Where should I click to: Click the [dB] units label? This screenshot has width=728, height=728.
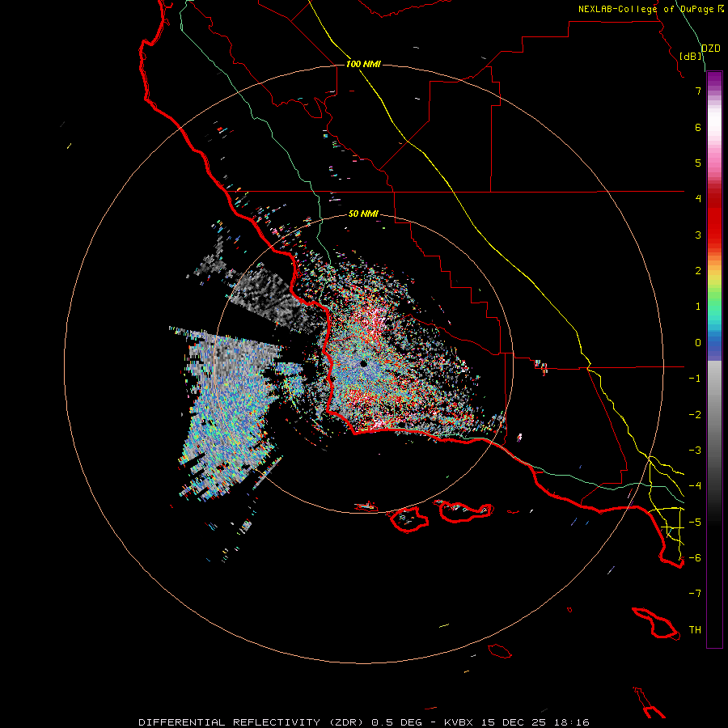pyautogui.click(x=691, y=56)
